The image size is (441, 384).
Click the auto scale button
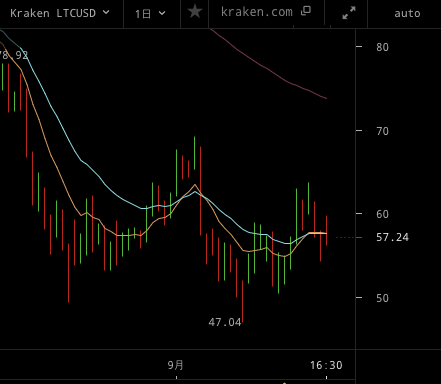[407, 14]
